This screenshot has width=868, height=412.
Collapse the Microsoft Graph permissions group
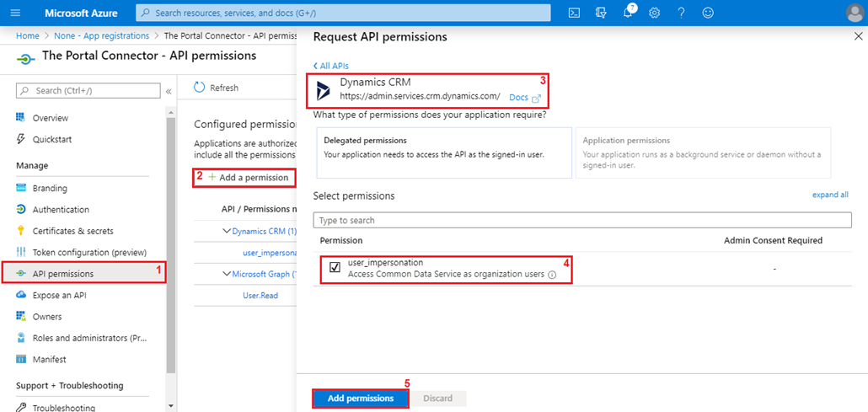click(x=227, y=274)
